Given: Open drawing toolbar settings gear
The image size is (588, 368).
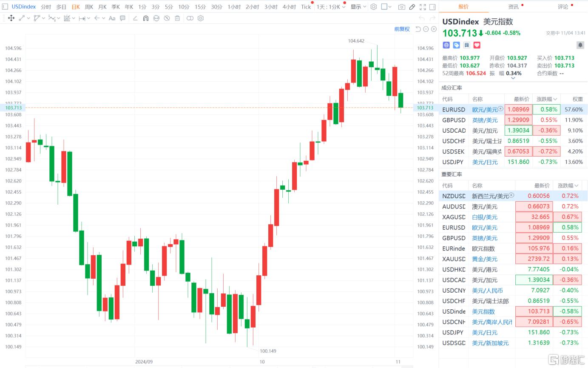Looking at the screenshot, I should [x=201, y=18].
